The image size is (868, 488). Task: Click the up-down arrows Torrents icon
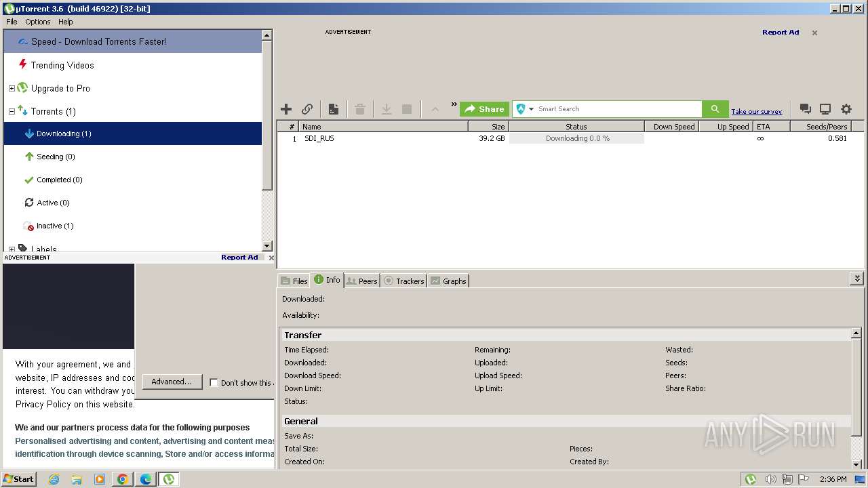(22, 111)
